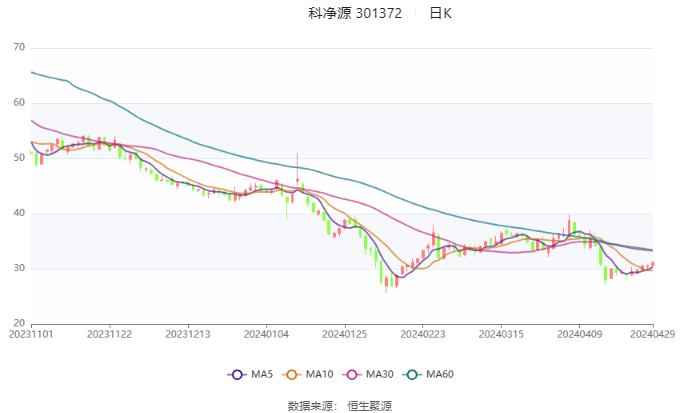Click y-axis value 30
The image size is (680, 413).
click(x=19, y=268)
